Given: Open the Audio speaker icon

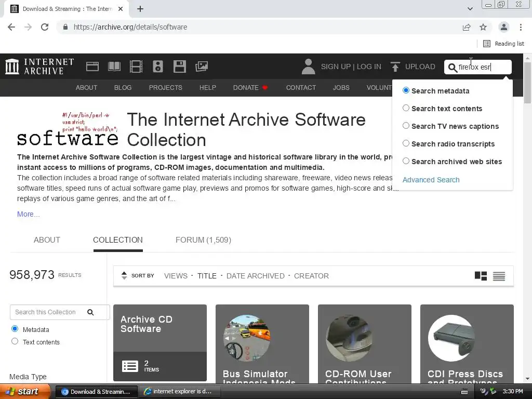Looking at the screenshot, I should [158, 66].
